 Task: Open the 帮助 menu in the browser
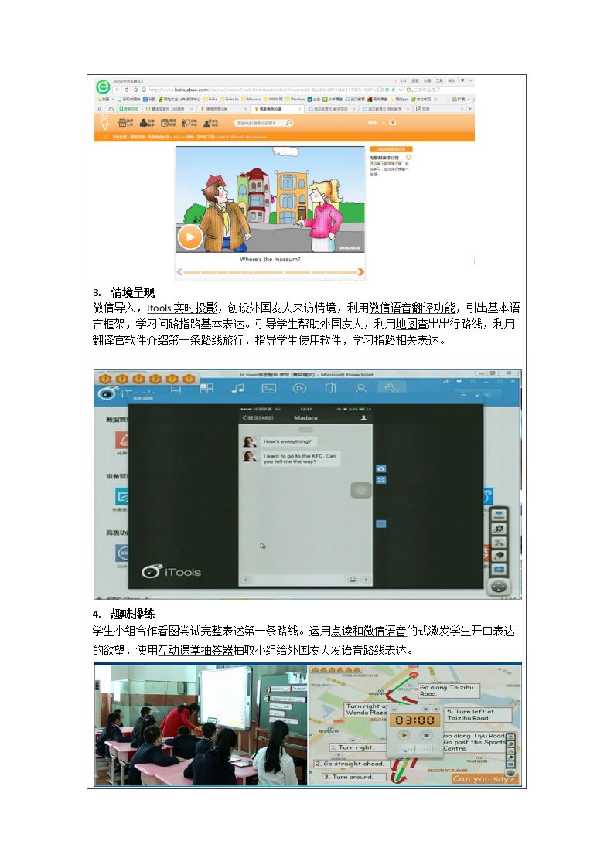pos(452,81)
